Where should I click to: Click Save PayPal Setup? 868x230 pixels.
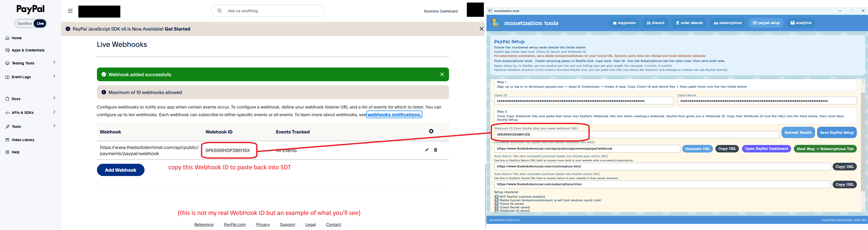[837, 132]
